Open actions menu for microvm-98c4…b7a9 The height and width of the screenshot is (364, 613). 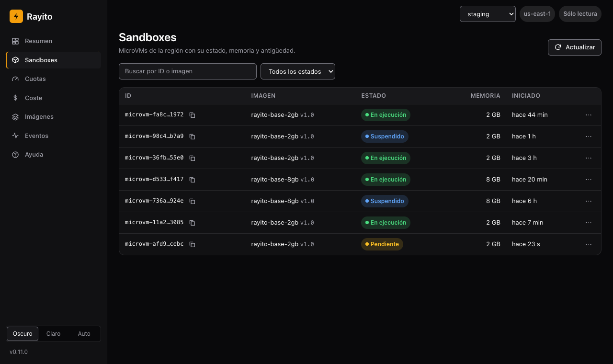[589, 136]
